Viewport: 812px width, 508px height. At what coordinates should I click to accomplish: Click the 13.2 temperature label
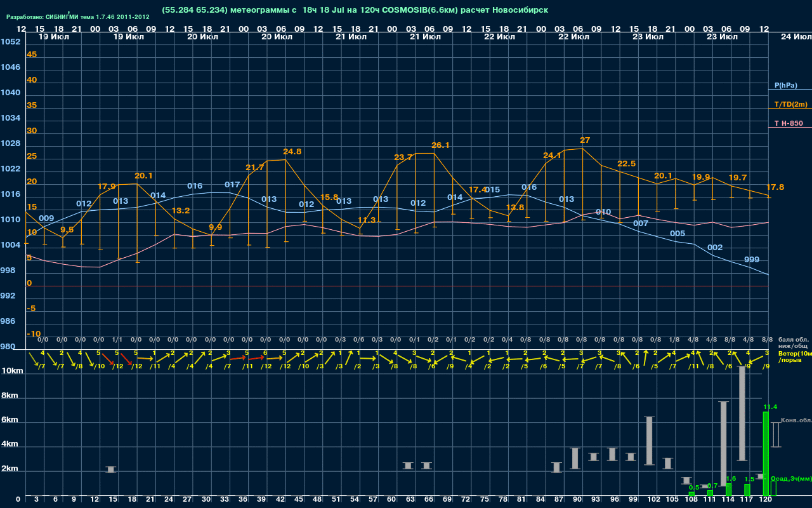point(181,211)
